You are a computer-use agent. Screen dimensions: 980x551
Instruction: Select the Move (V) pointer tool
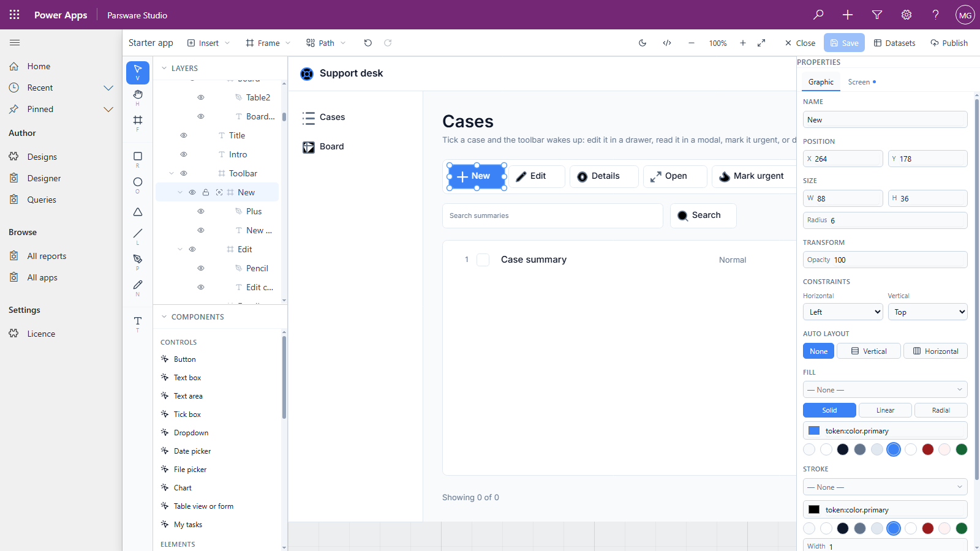pos(138,73)
